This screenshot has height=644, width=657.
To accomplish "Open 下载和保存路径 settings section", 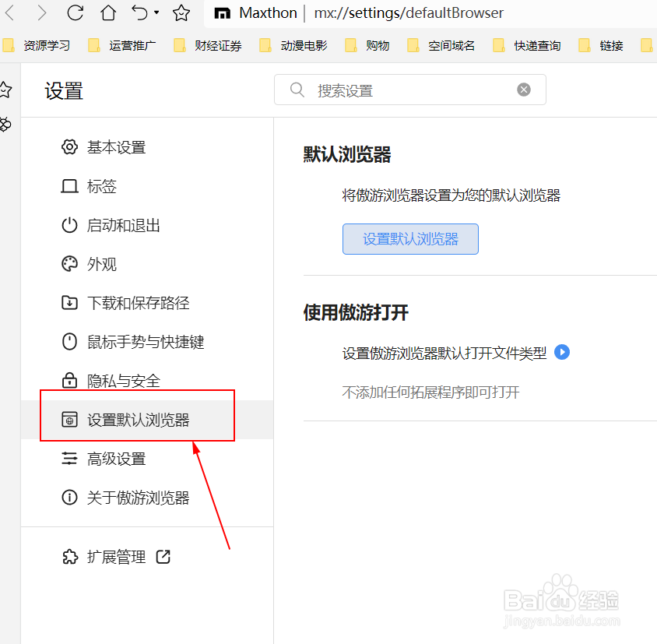I will click(x=147, y=303).
